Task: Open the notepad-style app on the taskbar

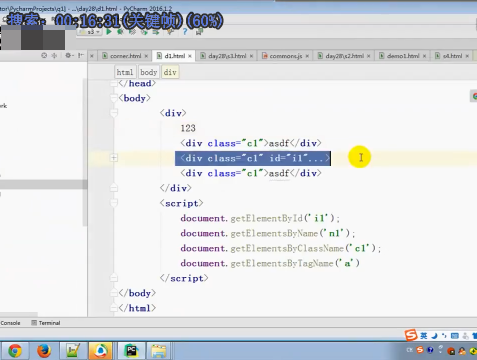Action: pyautogui.click(x=73, y=351)
